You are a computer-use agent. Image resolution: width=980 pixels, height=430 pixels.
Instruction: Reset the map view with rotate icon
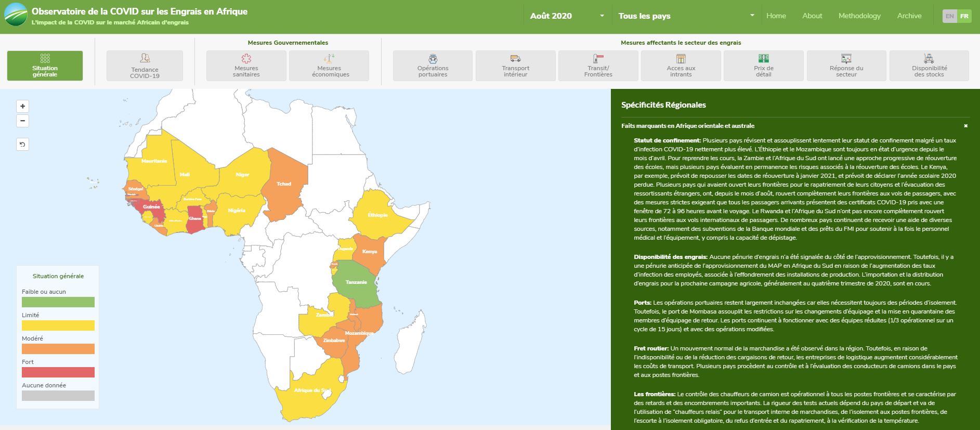point(22,145)
